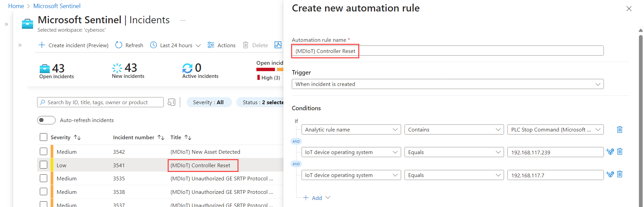Screen dimensions: 644x207
Task: Open the Trigger dropdown
Action: click(x=448, y=84)
